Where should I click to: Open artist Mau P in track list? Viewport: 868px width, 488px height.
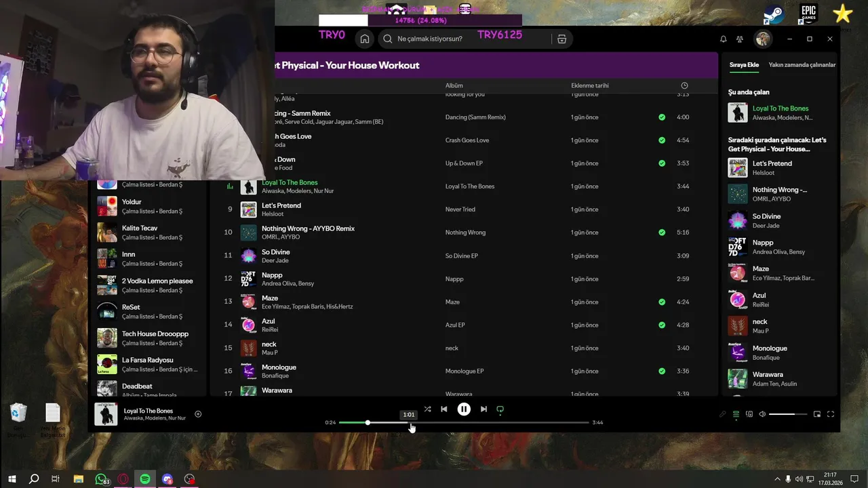click(x=270, y=352)
